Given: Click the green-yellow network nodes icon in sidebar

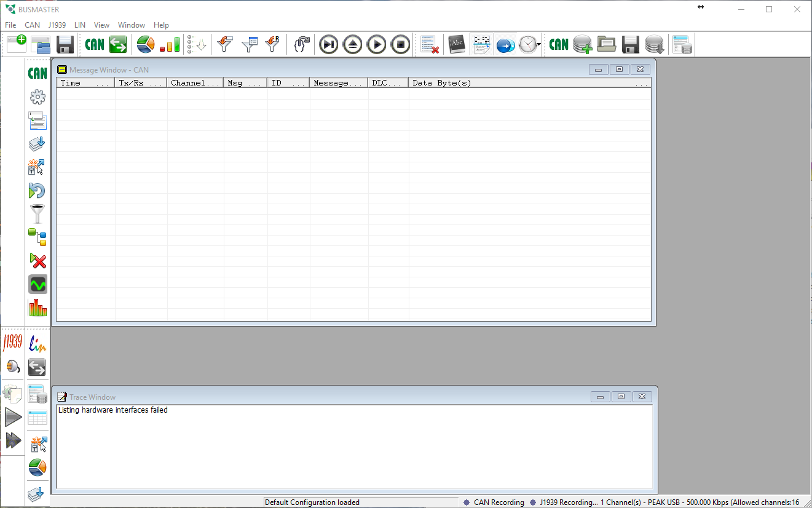Looking at the screenshot, I should coord(37,237).
